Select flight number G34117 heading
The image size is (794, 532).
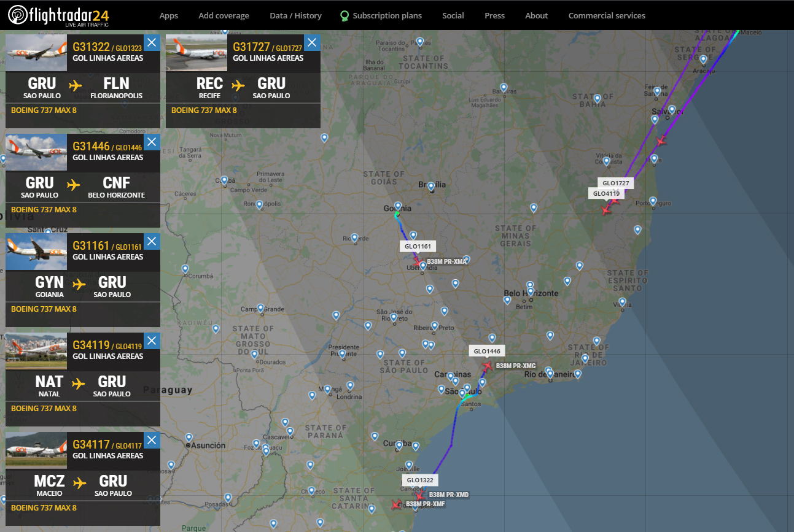[x=91, y=444]
